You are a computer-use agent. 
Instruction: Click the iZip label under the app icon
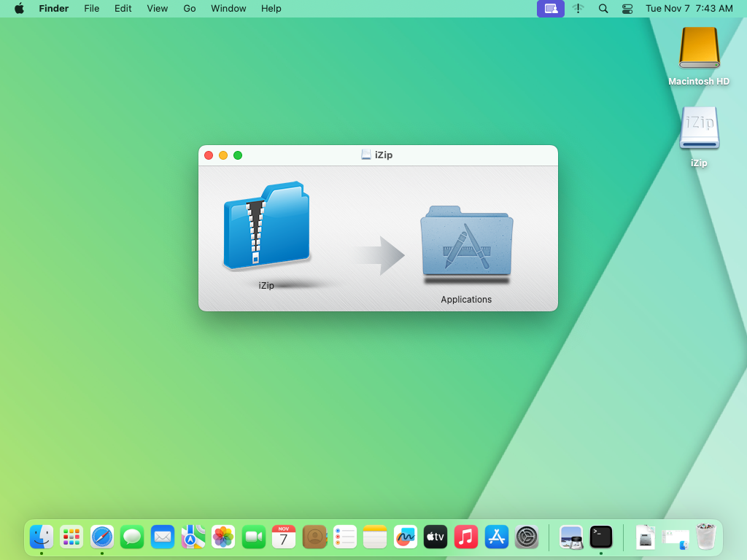[266, 285]
